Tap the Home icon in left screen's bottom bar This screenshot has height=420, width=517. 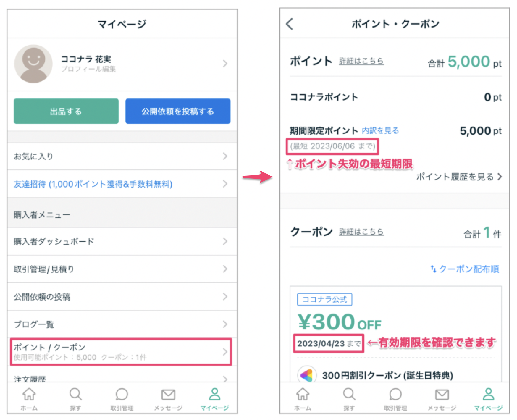[29, 395]
